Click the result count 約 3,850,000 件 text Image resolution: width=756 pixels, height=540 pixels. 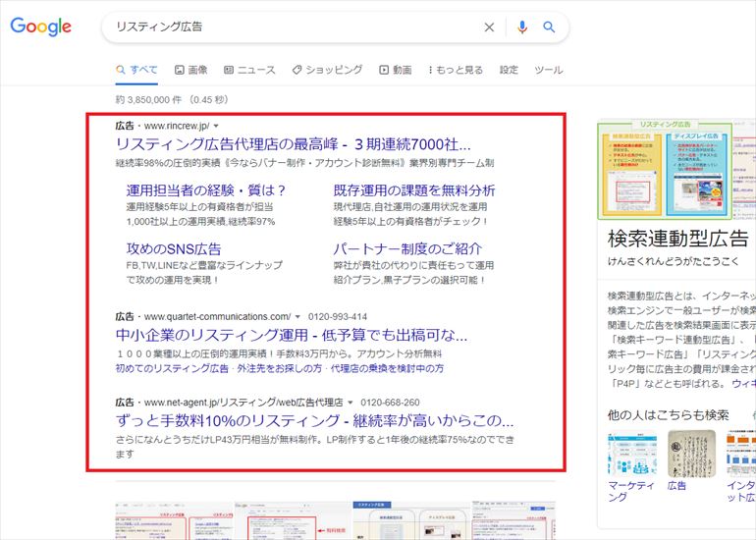point(148,100)
